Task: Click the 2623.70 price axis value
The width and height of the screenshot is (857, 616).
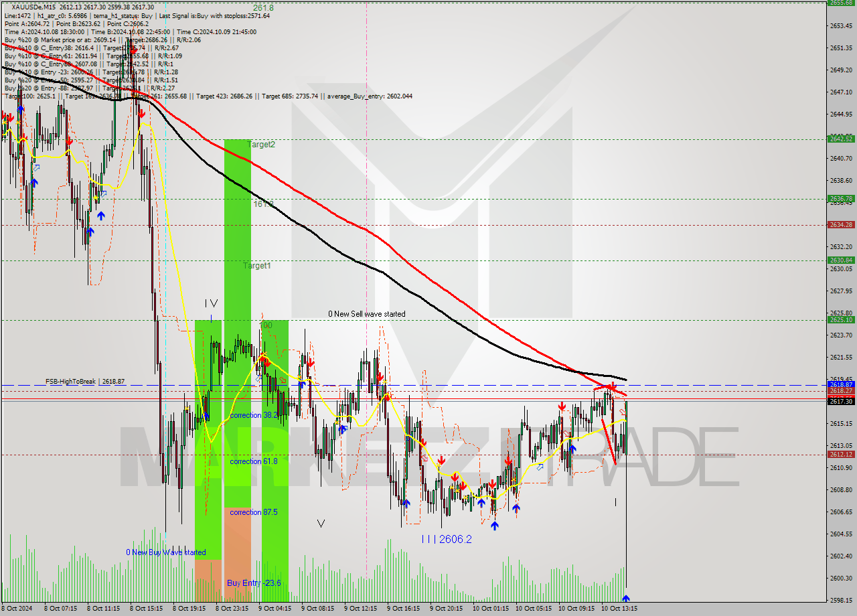Action: coord(841,335)
